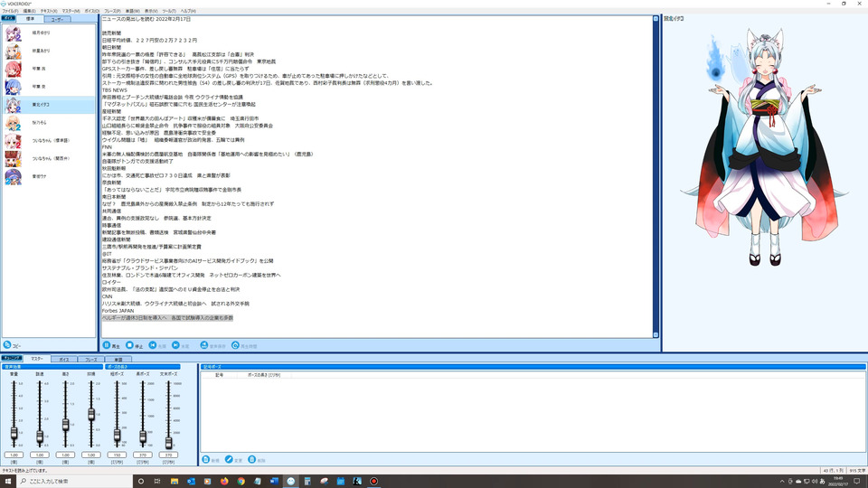
Task: Open Word from the taskbar
Action: 274,481
